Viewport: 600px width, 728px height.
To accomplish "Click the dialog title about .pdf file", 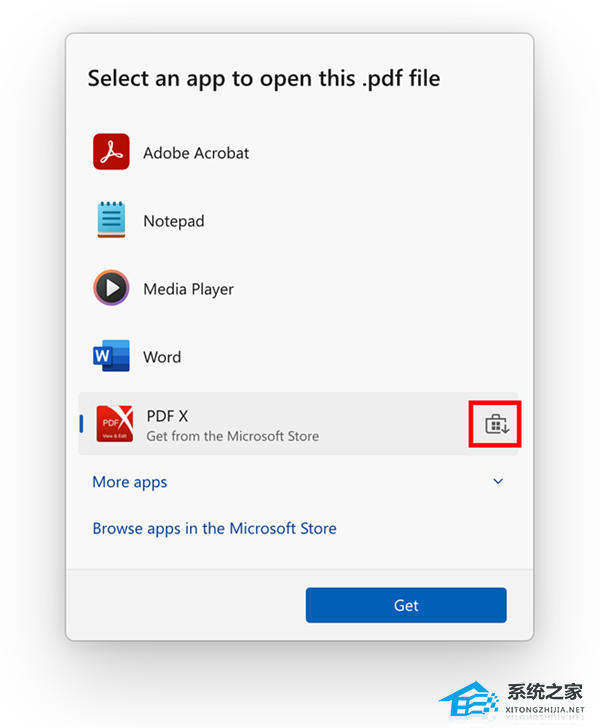I will (x=264, y=79).
